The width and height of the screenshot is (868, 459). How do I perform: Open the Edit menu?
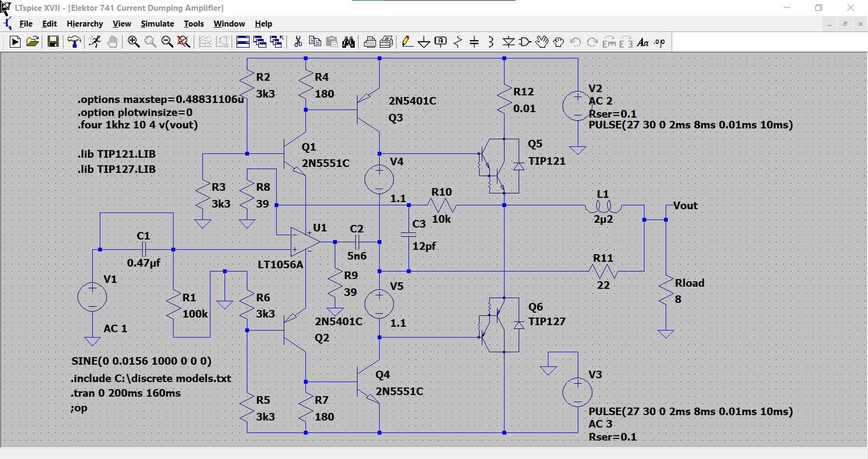(49, 24)
